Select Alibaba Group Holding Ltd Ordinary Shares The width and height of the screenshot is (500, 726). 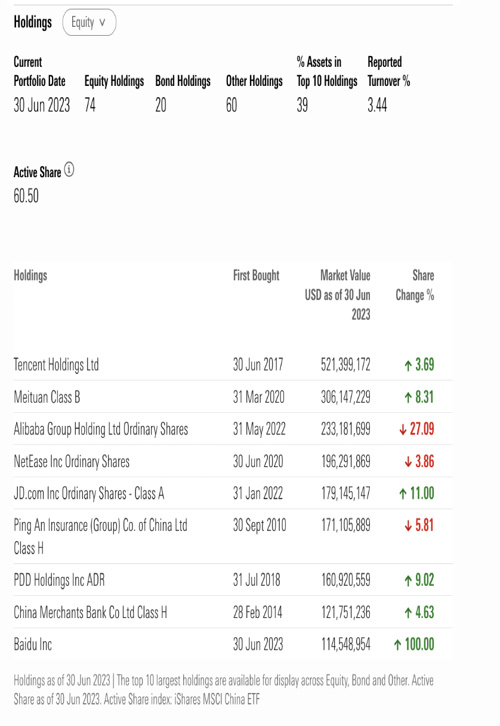tap(101, 429)
